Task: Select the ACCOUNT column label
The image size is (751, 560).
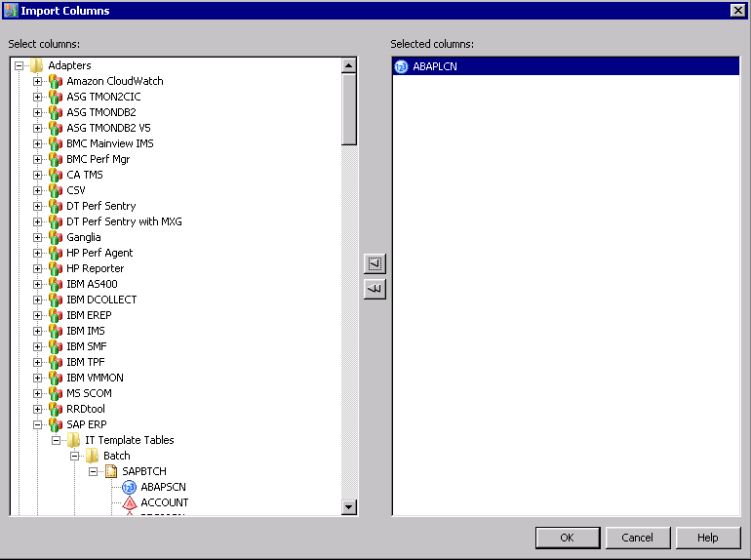Action: (164, 502)
